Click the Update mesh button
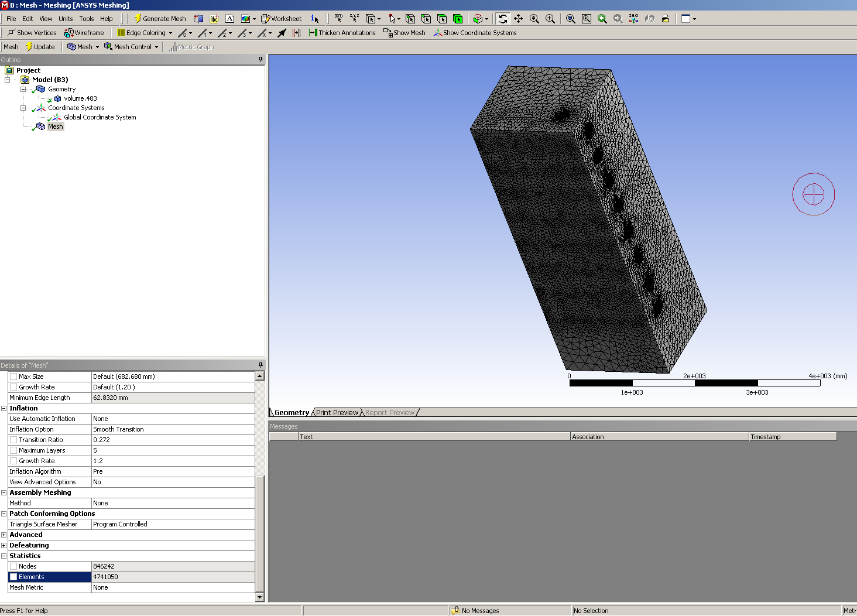The image size is (857, 616). tap(40, 47)
